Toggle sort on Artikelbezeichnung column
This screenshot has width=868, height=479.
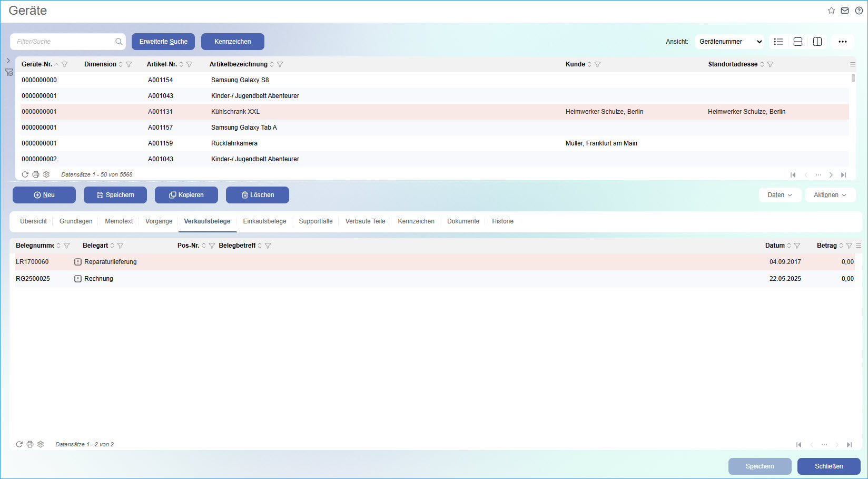[272, 64]
